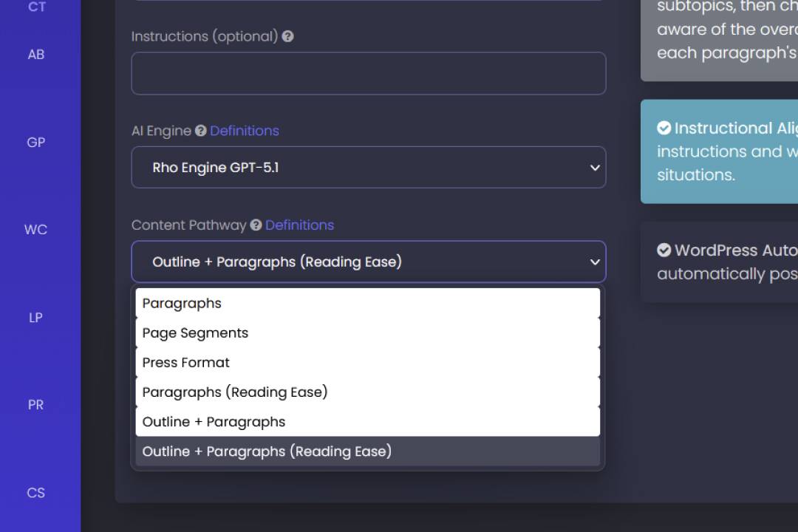This screenshot has width=798, height=532.
Task: Click Definitions beside Content Pathway
Action: click(x=299, y=225)
